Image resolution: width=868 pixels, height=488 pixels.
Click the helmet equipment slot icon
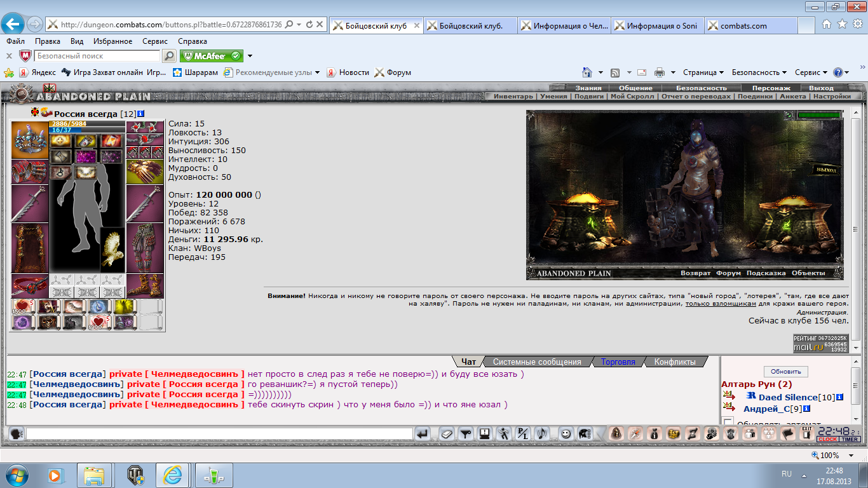[x=30, y=140]
